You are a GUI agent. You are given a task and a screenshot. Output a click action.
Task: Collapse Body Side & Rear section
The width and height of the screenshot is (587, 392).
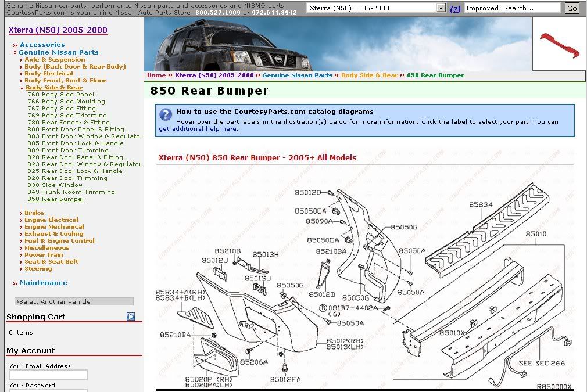point(54,88)
